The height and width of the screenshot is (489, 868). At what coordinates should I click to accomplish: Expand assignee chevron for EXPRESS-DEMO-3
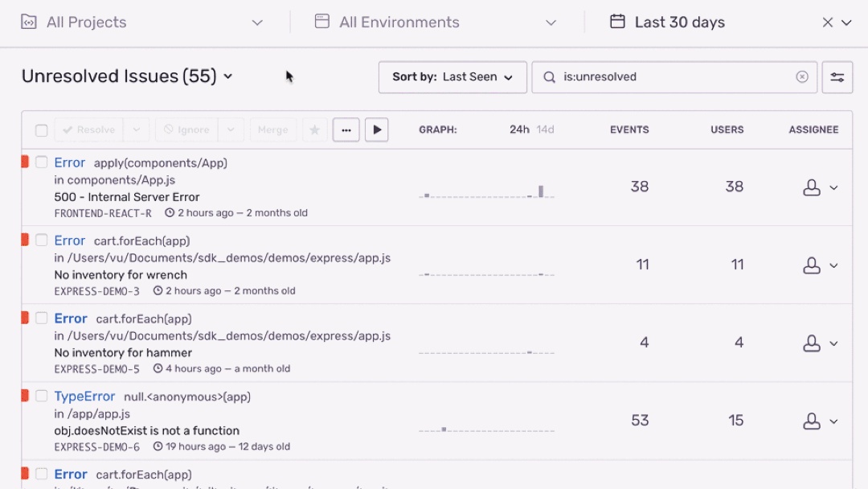(x=833, y=266)
